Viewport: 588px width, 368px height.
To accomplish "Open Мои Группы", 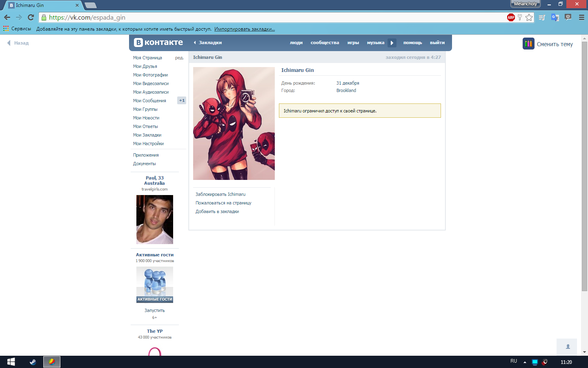I will (x=145, y=109).
